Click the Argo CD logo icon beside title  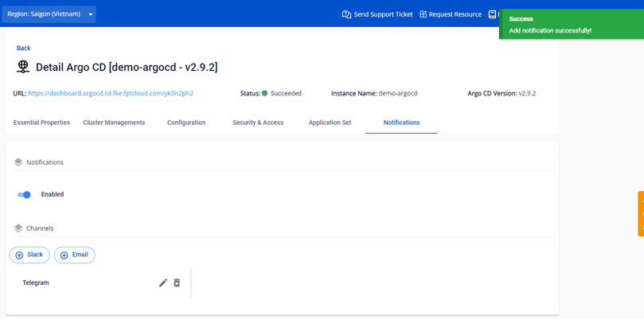23,67
